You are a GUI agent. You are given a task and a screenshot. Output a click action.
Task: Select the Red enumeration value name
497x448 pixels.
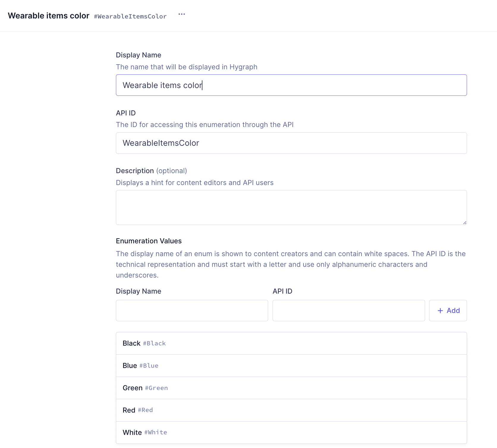[x=129, y=410]
